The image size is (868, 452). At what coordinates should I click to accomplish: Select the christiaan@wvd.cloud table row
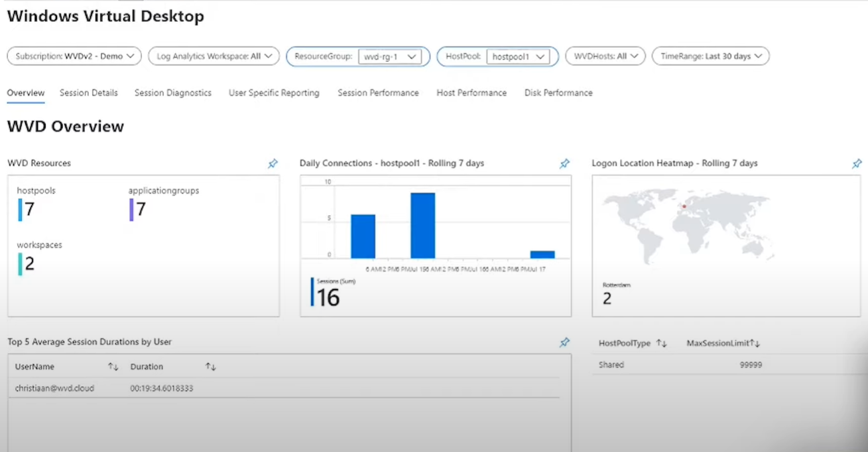[54, 388]
